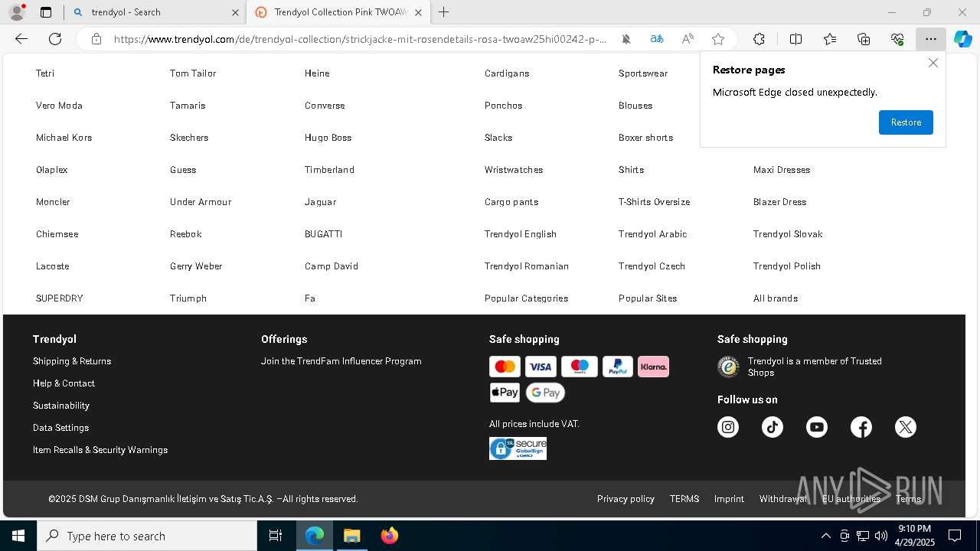The image size is (980, 551).
Task: Open Windows Start menu
Action: click(18, 536)
